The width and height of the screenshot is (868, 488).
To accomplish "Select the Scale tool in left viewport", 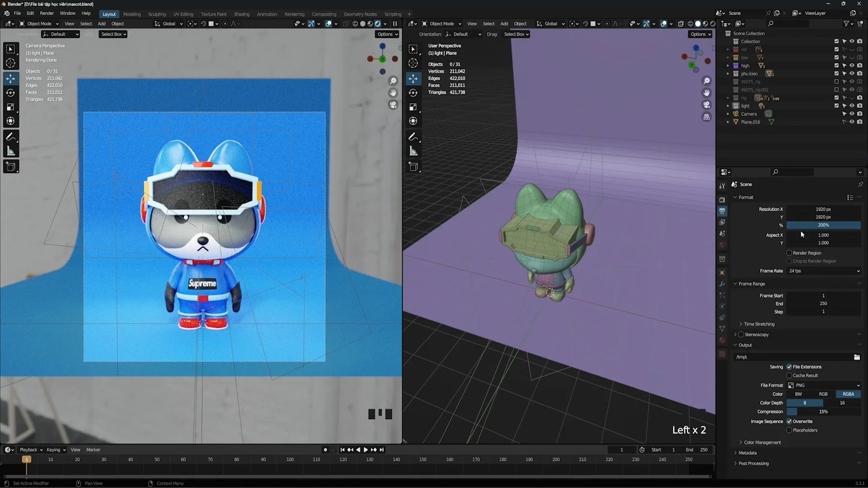I will coord(11,107).
